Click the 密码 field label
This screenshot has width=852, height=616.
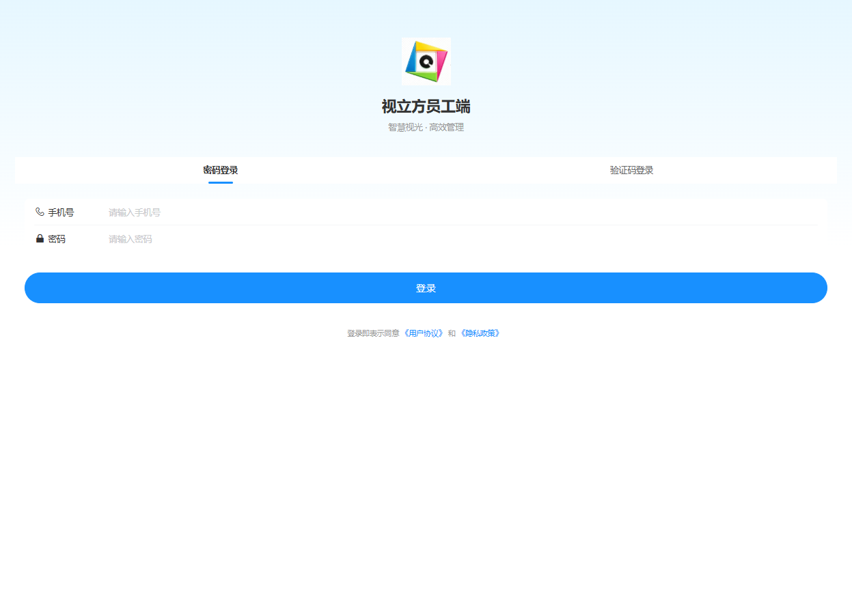[x=57, y=239]
